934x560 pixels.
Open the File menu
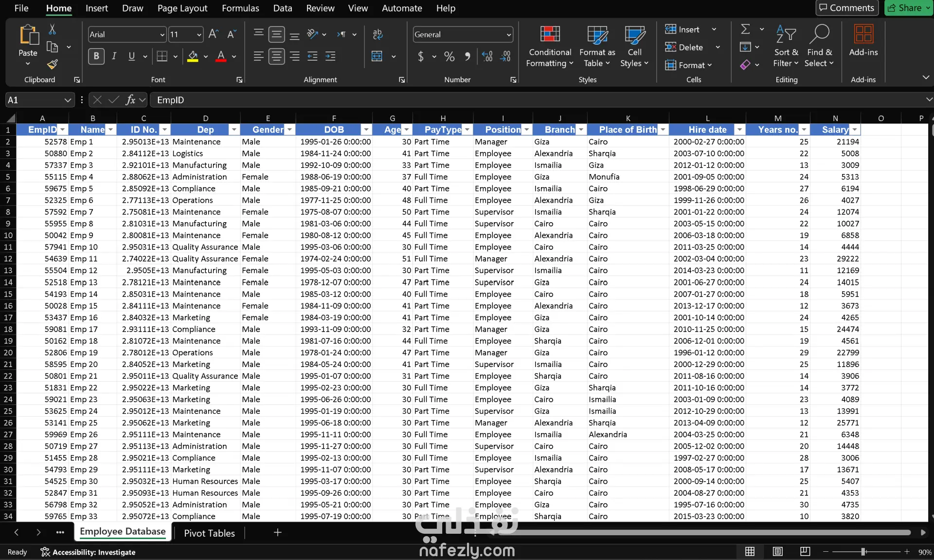[21, 8]
